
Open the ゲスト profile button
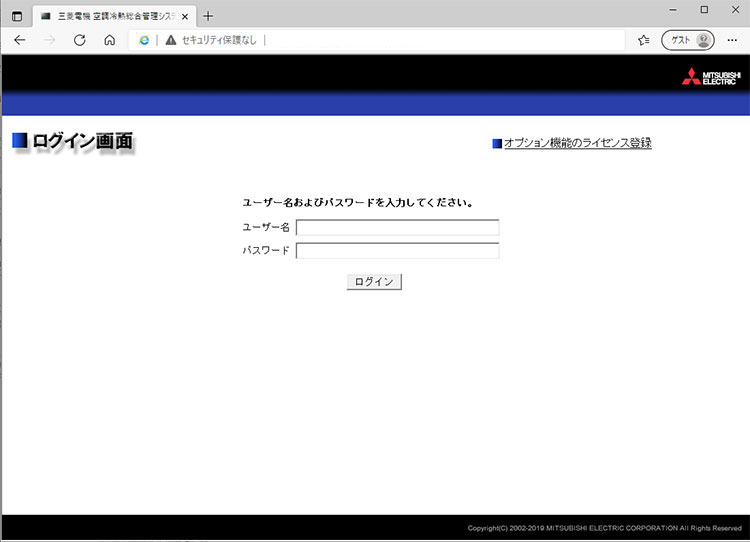[x=688, y=40]
